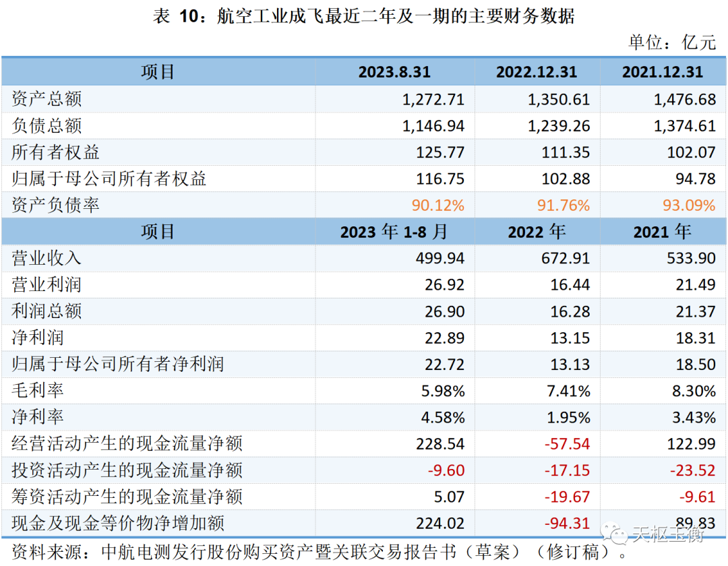Select the 2021.12.31 column header
This screenshot has width=728, height=566.
click(662, 72)
